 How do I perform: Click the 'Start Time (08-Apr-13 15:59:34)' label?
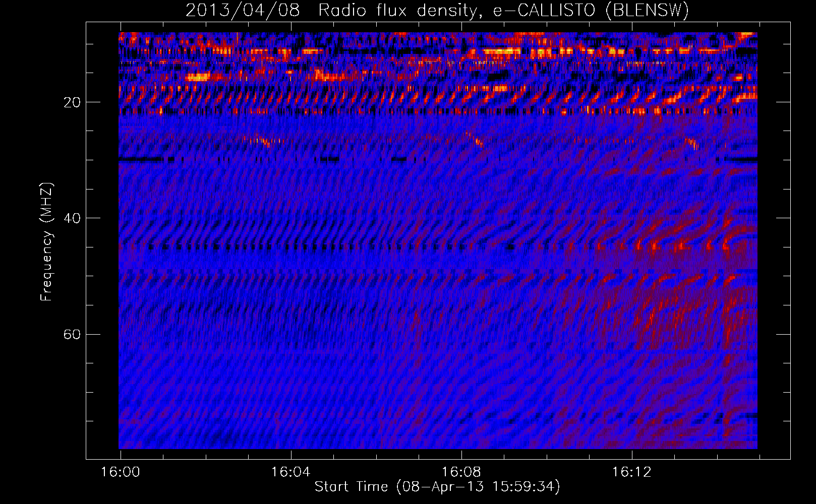coord(437,487)
